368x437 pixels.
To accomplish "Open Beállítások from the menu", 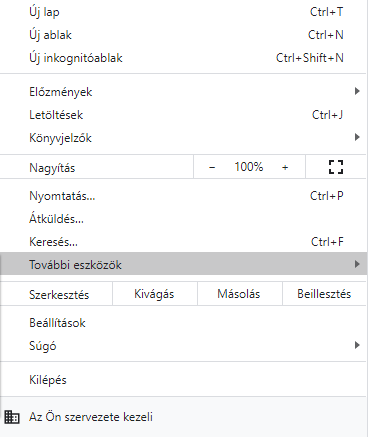I will pyautogui.click(x=183, y=323).
